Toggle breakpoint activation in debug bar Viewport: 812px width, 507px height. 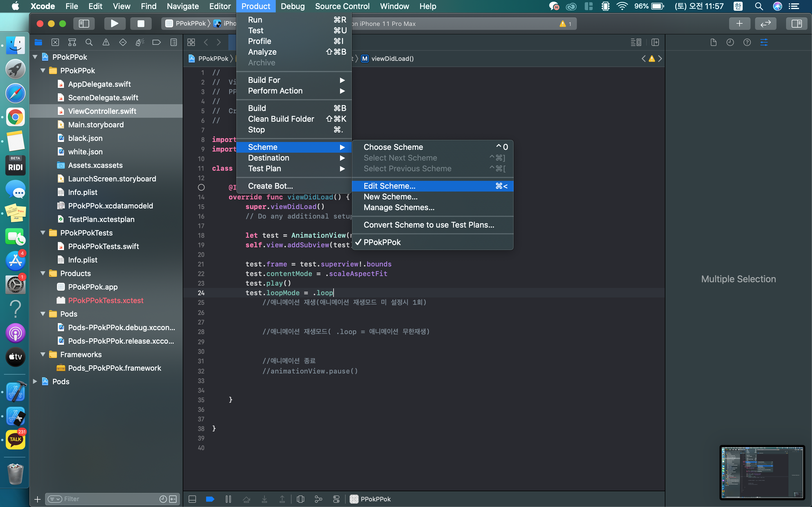(x=210, y=499)
